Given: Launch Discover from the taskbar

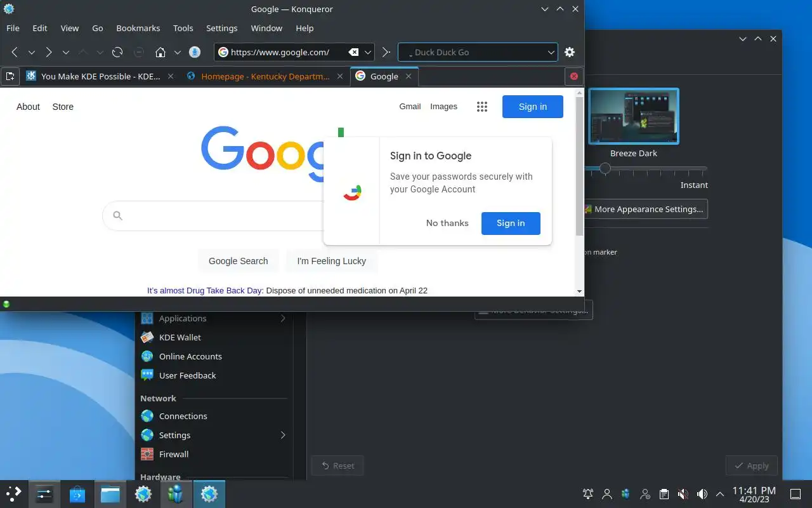Looking at the screenshot, I should point(77,493).
